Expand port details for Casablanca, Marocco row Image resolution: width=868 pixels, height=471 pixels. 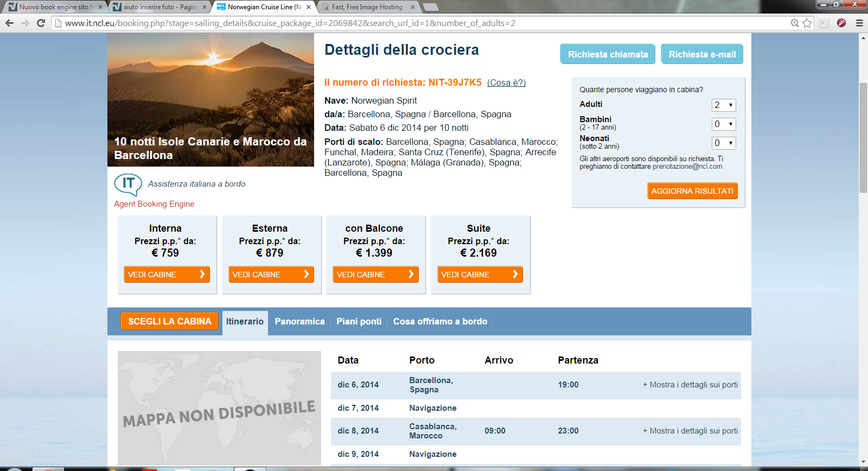coord(690,431)
